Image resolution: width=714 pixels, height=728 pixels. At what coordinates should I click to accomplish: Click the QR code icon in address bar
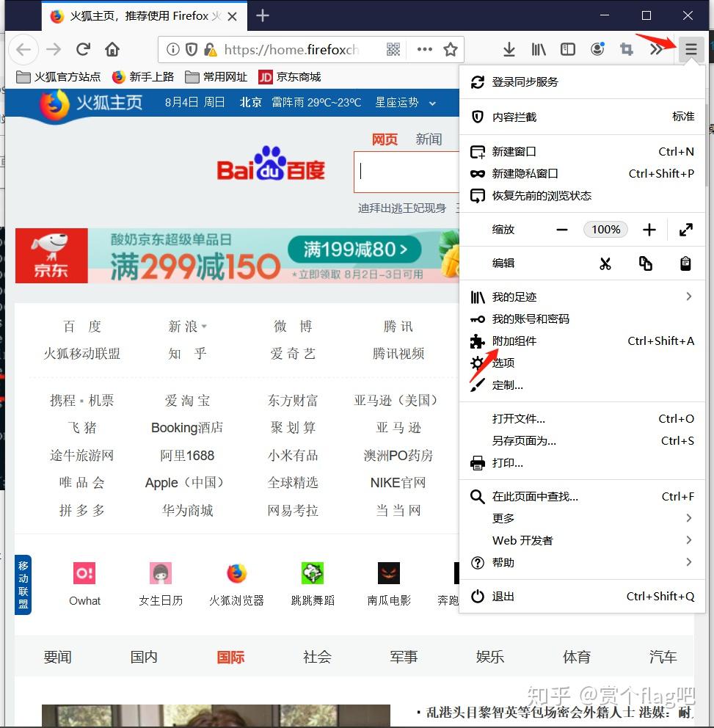point(393,49)
